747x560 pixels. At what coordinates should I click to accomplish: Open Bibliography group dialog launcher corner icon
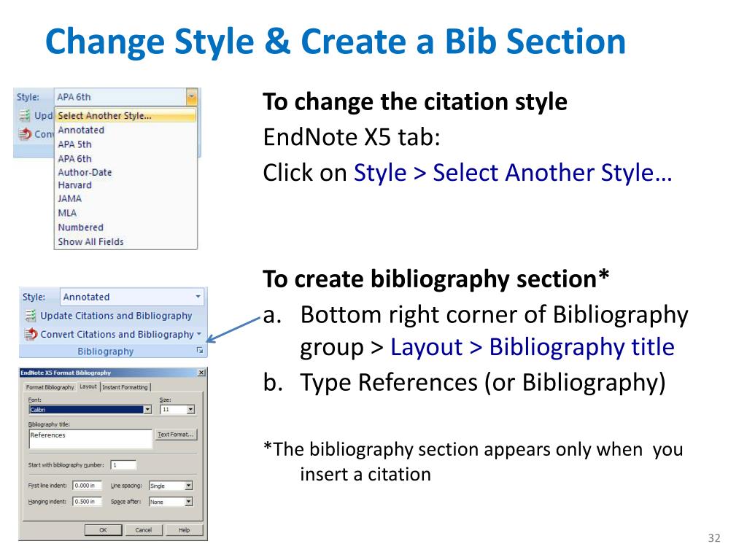click(200, 351)
